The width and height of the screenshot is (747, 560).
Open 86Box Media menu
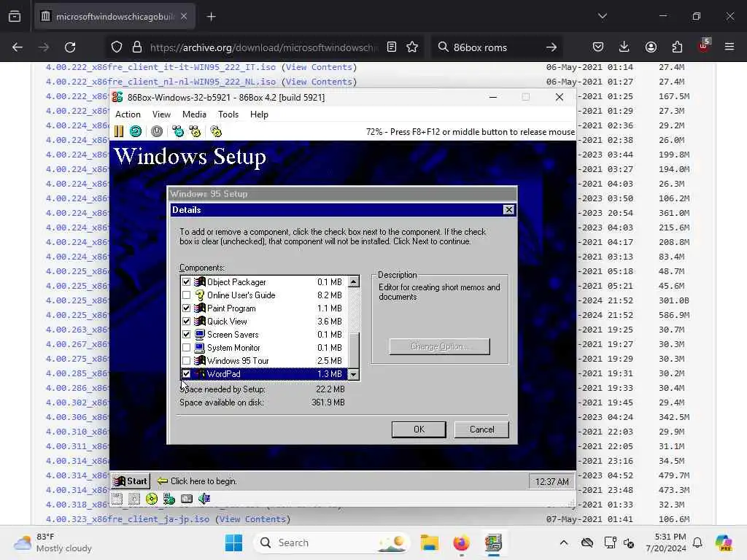194,114
